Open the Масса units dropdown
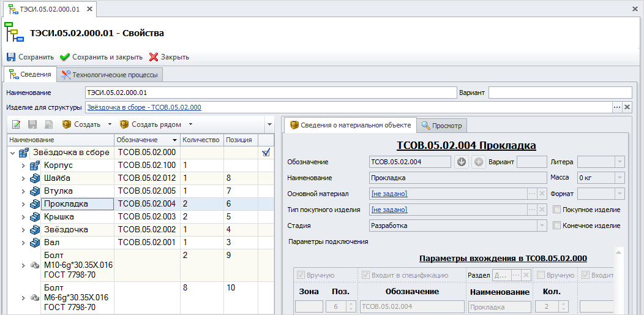Image resolution: width=644 pixels, height=315 pixels. point(620,178)
